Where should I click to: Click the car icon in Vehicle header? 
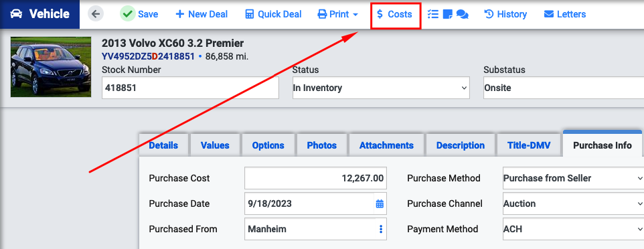(x=17, y=14)
